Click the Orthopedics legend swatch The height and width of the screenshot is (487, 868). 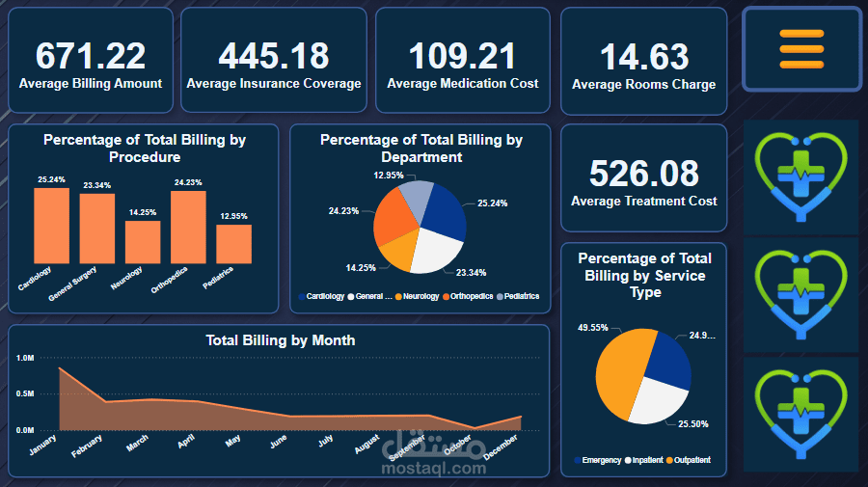point(446,297)
